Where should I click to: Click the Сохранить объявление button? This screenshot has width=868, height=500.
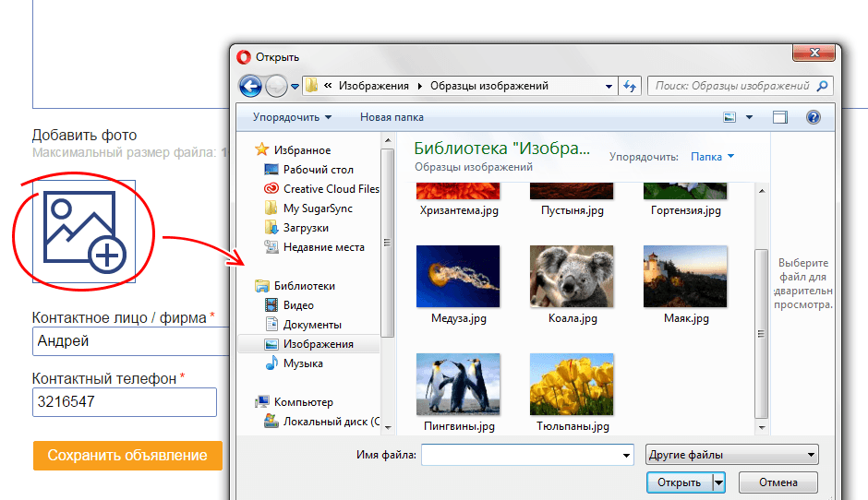click(127, 456)
